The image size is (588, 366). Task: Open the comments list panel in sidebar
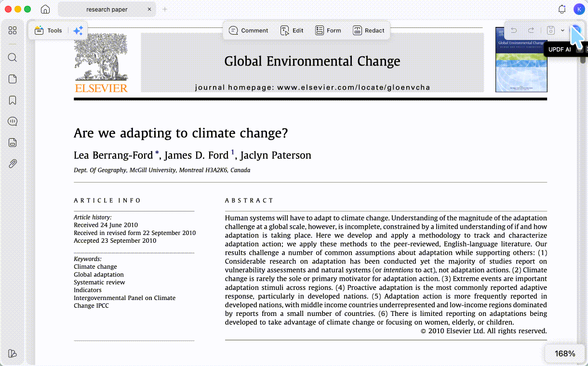pyautogui.click(x=13, y=121)
